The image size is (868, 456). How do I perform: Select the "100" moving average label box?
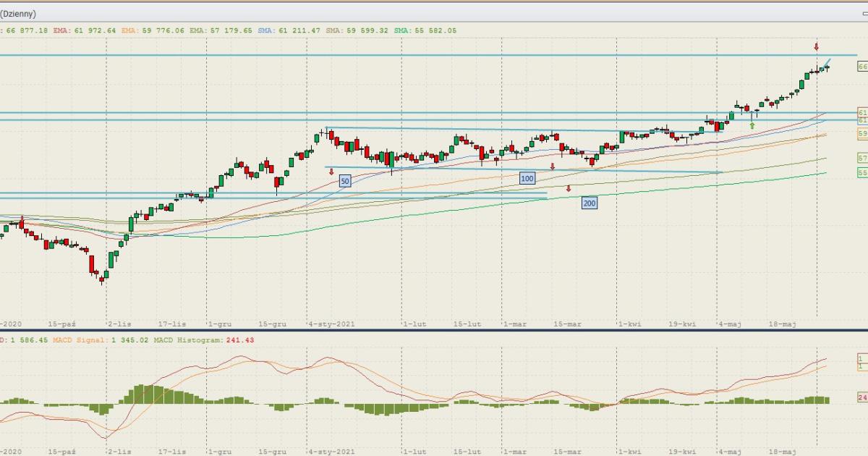click(527, 177)
